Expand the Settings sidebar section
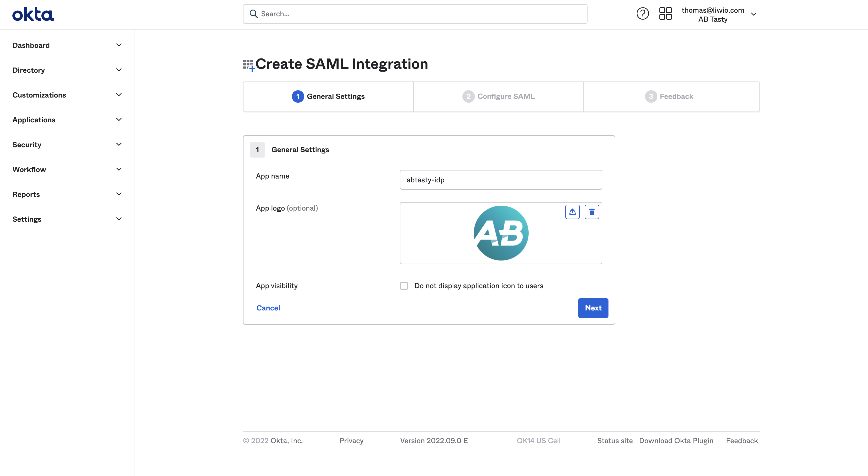This screenshot has height=476, width=868. (x=67, y=219)
